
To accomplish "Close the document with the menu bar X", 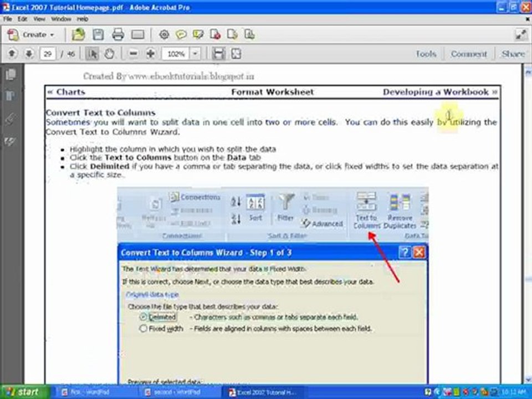I will 528,19.
